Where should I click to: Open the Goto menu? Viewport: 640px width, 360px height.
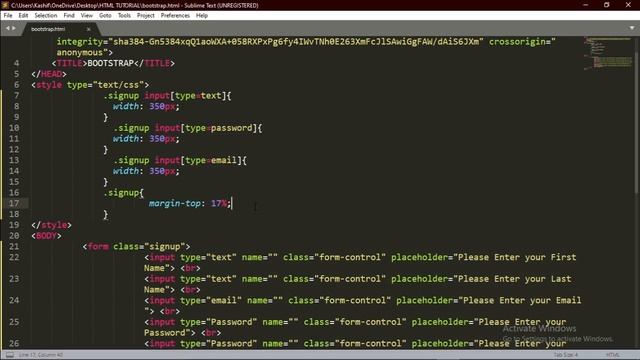point(105,16)
